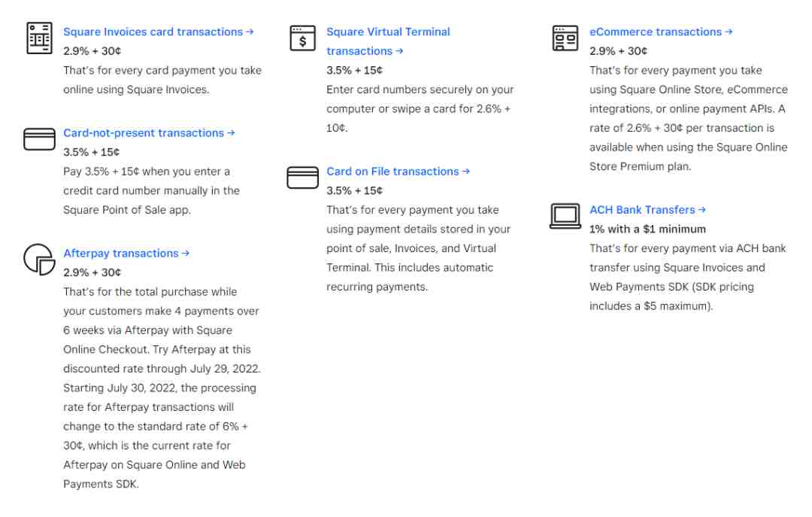Screen dimensions: 812x517
Task: Open the Square Virtual Terminal transactions link
Action: 388,41
